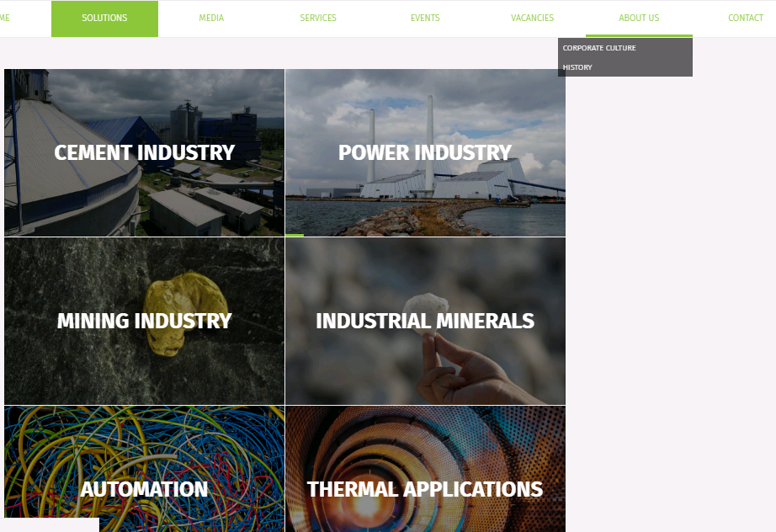776x532 pixels.
Task: Open the Services navigation item
Action: pyautogui.click(x=318, y=19)
